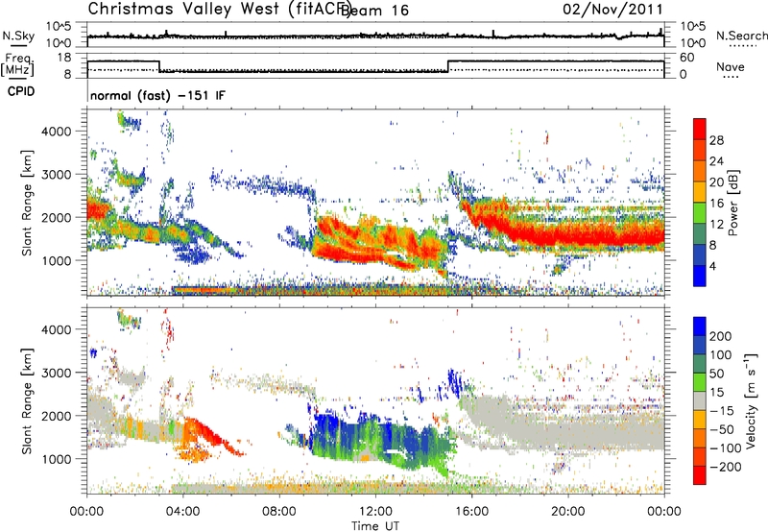The image size is (768, 532).
Task: Select the "16" power colorbar value
Action: tap(716, 204)
